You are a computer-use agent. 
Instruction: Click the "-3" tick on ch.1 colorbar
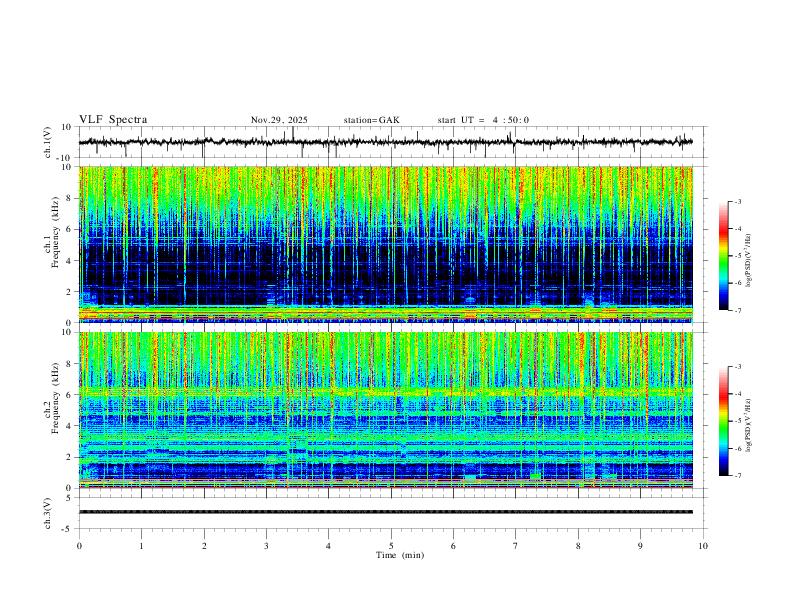click(x=737, y=201)
